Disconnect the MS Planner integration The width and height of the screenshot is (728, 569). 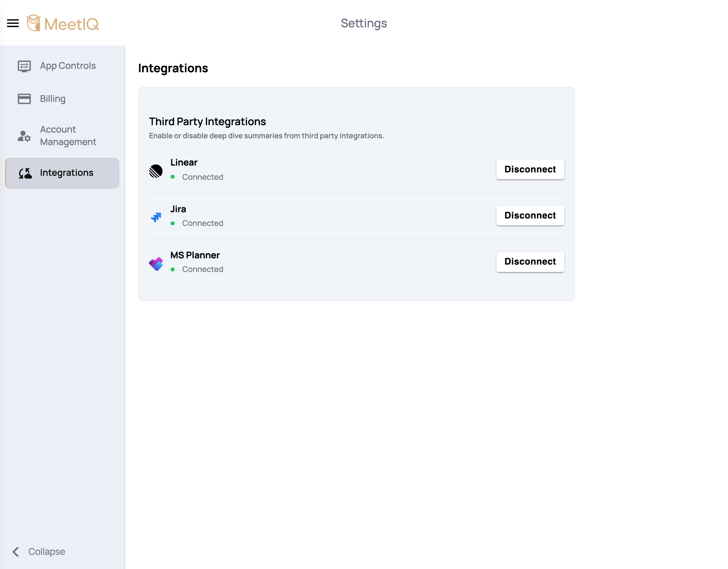tap(530, 261)
